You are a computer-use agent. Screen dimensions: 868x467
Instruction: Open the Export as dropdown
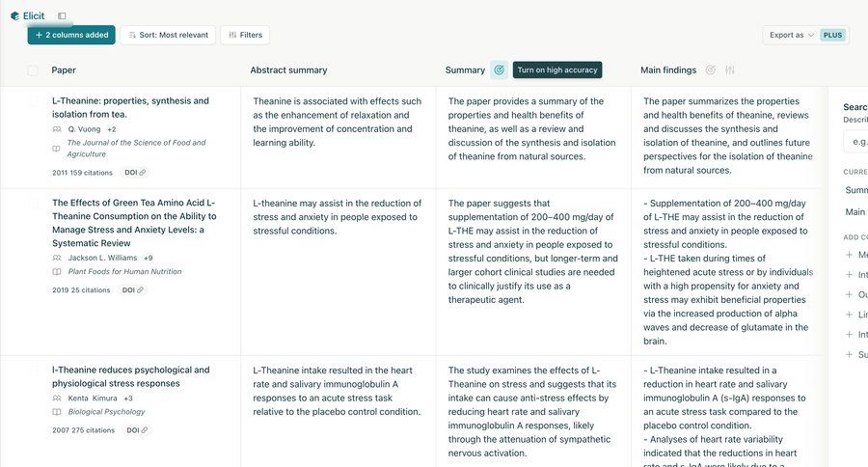pyautogui.click(x=792, y=35)
